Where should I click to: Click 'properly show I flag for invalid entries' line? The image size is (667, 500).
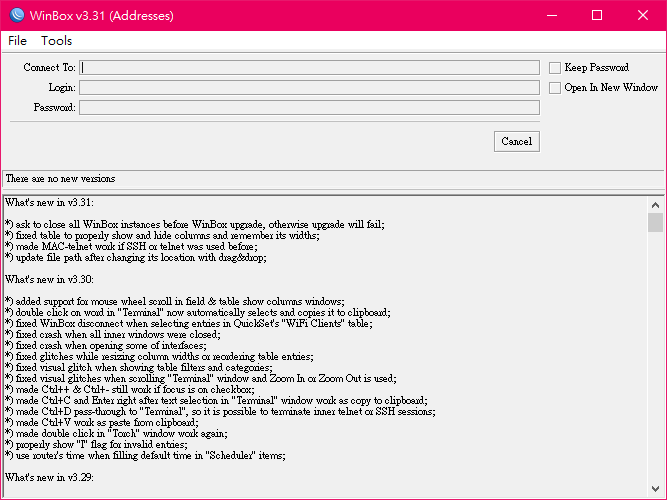click(x=97, y=445)
